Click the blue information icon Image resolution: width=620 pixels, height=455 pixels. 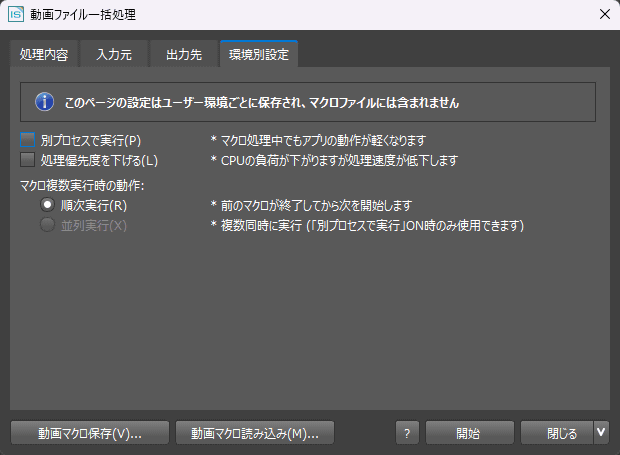45,102
